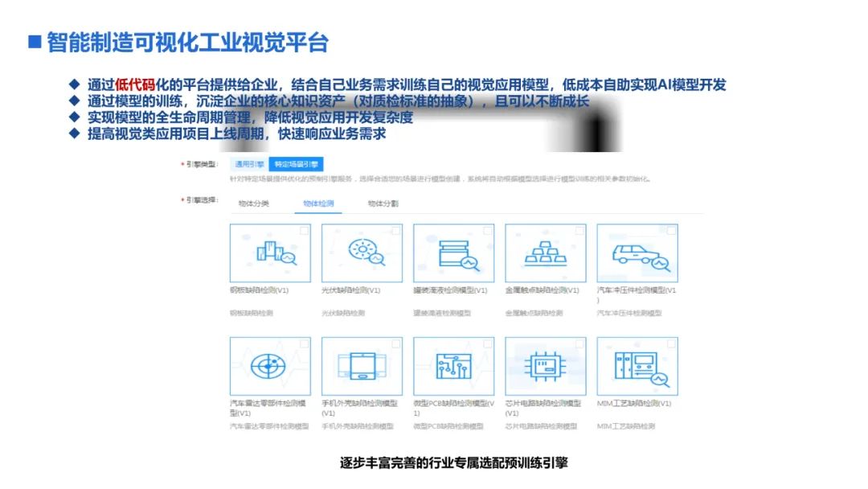Image resolution: width=868 pixels, height=489 pixels.
Task: Click the slide title 智能制造可视化工业视觉平台
Action: (187, 43)
